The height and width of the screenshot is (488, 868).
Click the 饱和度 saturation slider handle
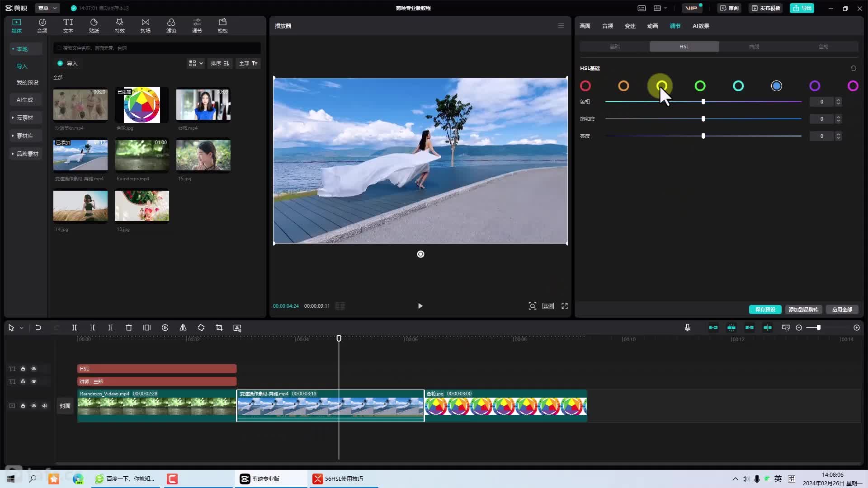tap(703, 119)
